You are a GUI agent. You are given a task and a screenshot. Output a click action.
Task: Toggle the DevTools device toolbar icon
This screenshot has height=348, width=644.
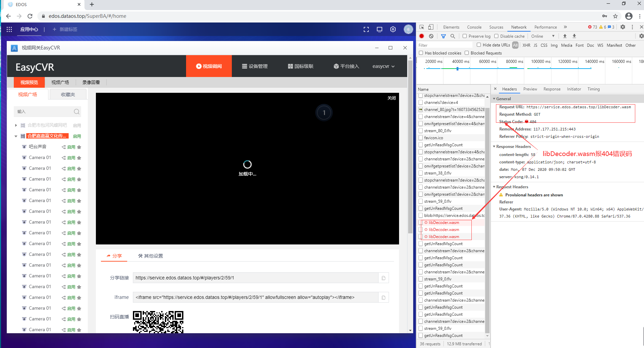[x=431, y=27]
